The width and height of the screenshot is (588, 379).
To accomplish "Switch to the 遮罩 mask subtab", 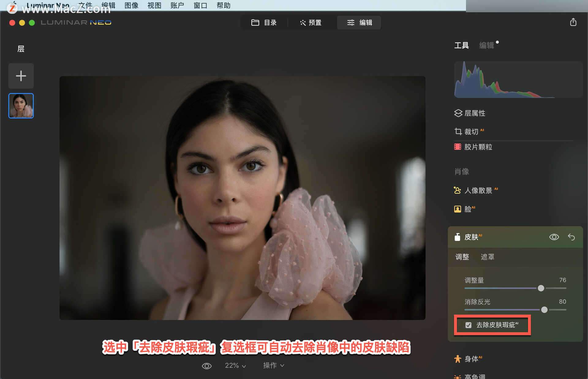I will click(487, 257).
